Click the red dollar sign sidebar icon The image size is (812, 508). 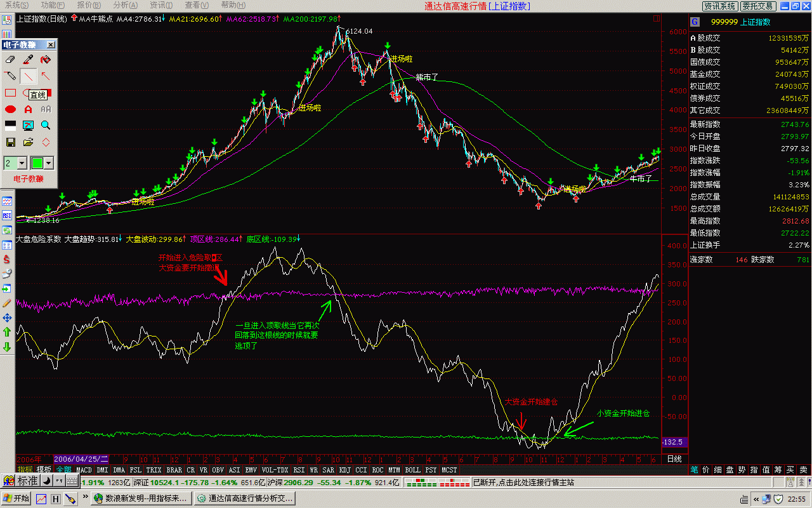(x=7, y=259)
